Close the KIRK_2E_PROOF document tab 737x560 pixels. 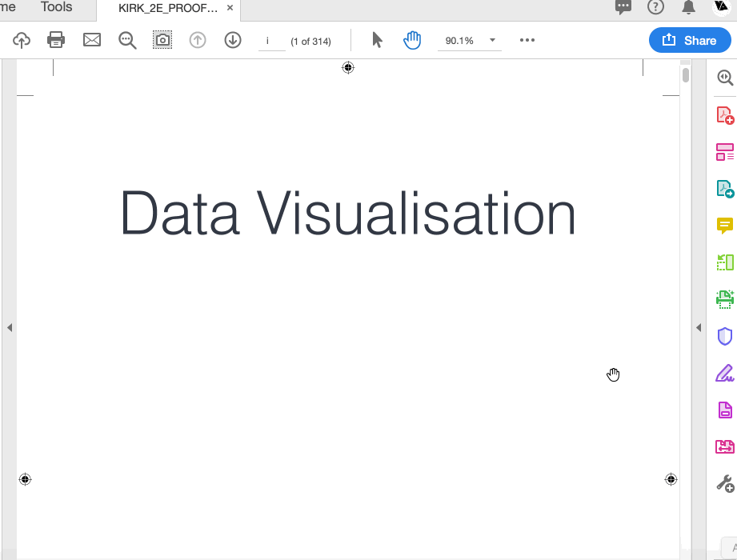(x=230, y=8)
